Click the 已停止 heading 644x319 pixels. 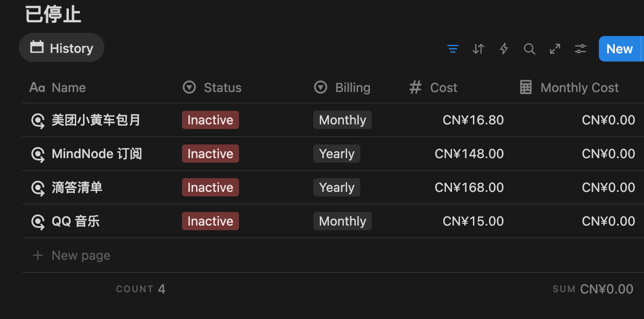[x=53, y=14]
